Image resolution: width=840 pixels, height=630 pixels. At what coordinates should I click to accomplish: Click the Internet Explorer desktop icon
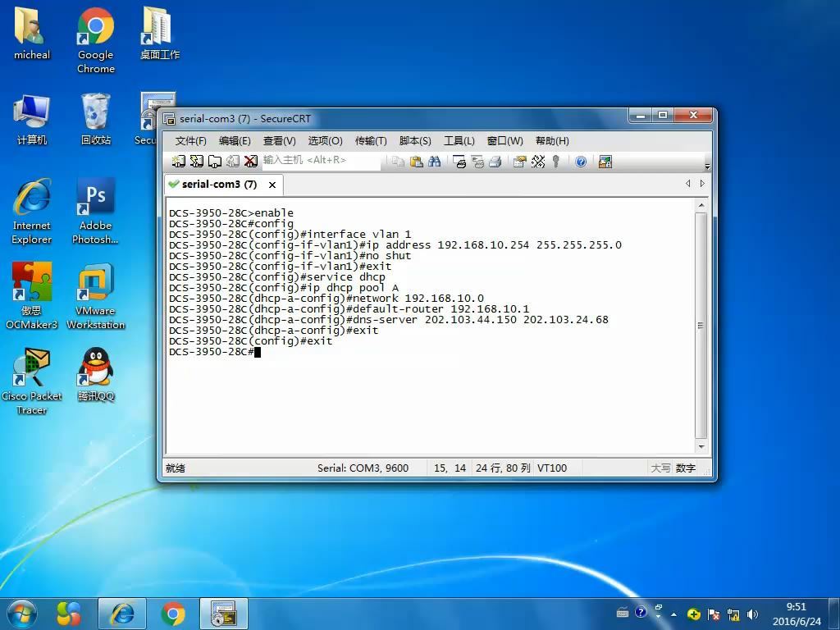(x=32, y=212)
